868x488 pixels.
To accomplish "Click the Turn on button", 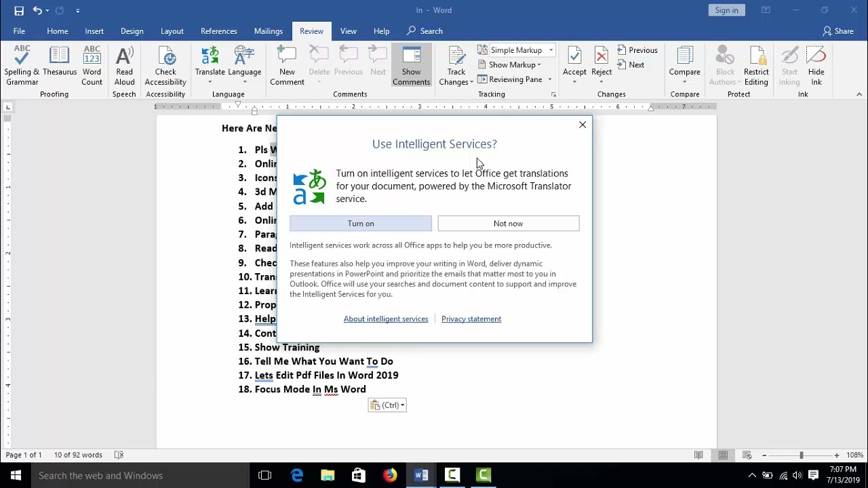I will point(361,224).
